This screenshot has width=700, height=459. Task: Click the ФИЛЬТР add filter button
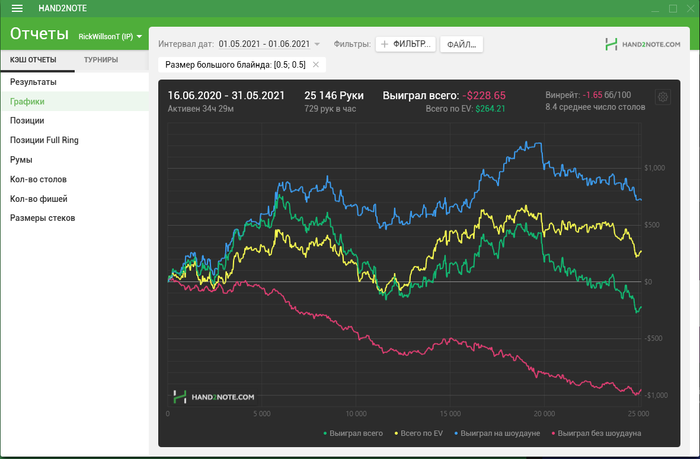pos(405,44)
